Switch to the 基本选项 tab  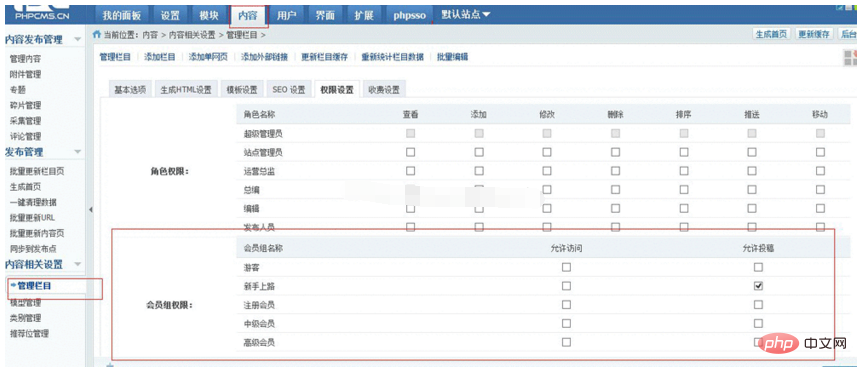point(130,90)
